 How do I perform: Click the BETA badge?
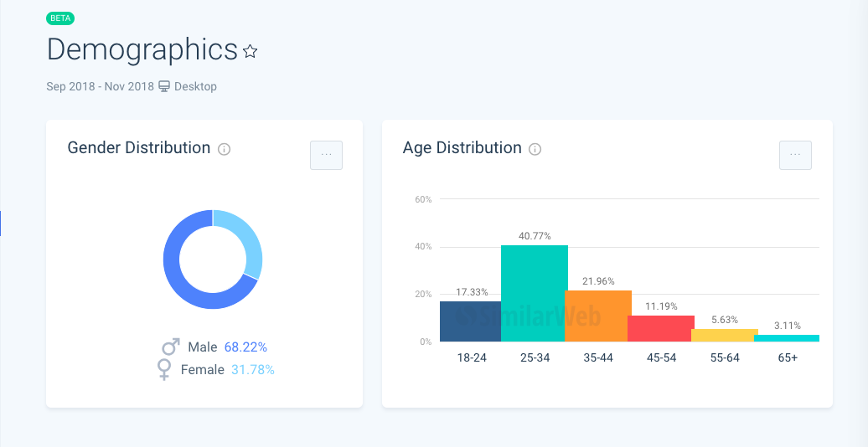coord(60,18)
